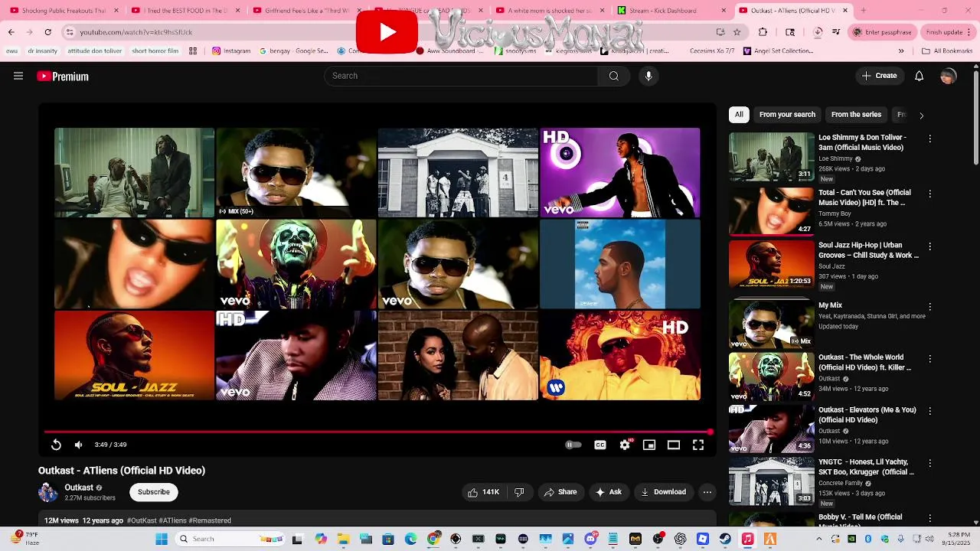Go back in browser history
This screenshot has width=980, height=551.
coord(11,32)
